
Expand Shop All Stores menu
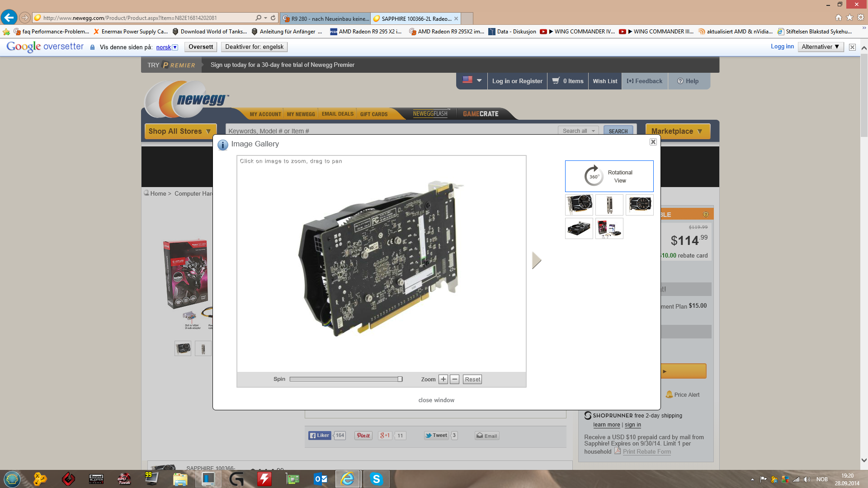180,131
